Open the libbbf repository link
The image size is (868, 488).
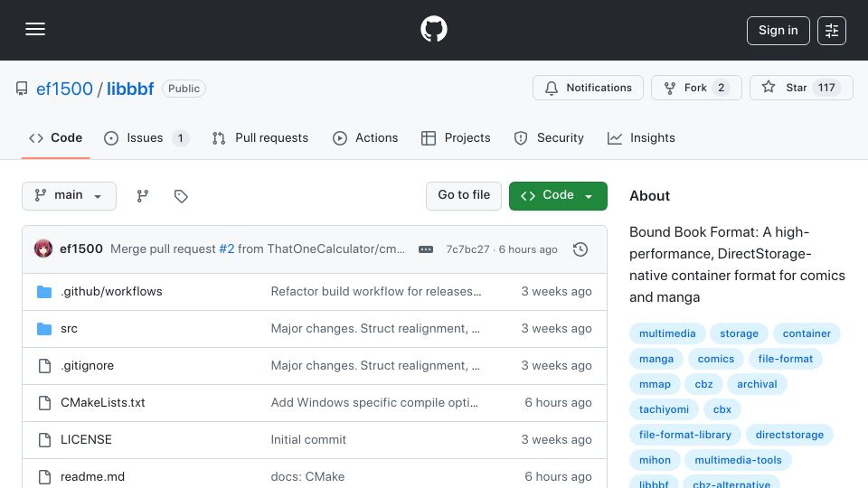(130, 89)
